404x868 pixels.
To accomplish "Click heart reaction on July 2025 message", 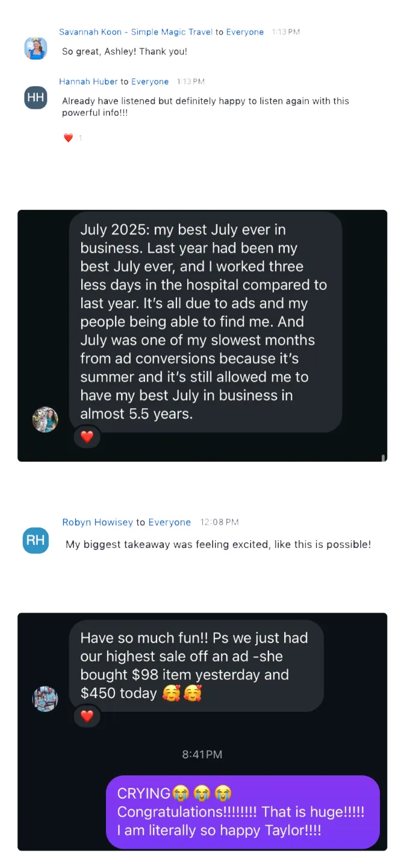I will coord(87,436).
